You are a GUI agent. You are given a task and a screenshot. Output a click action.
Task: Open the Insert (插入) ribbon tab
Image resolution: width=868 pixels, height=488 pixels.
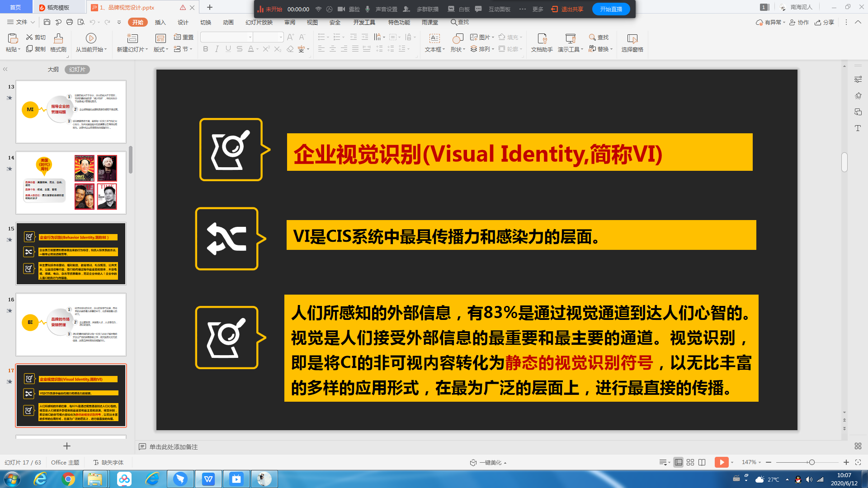160,22
